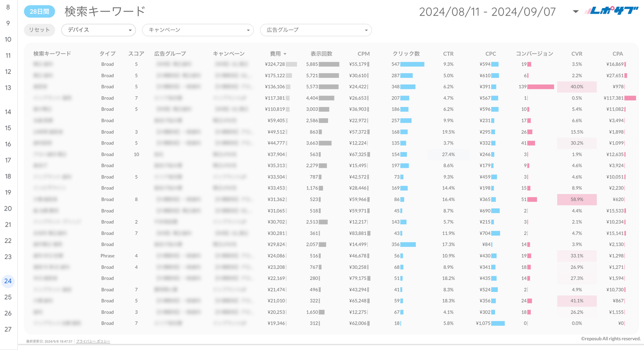Click the ¥324,728 cost cell
The image size is (644, 350).
click(x=275, y=64)
